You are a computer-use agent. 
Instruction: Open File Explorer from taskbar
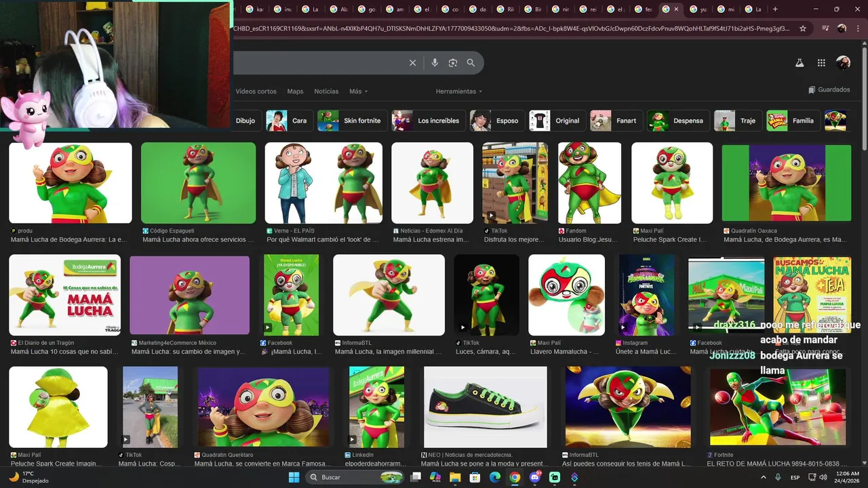(455, 477)
